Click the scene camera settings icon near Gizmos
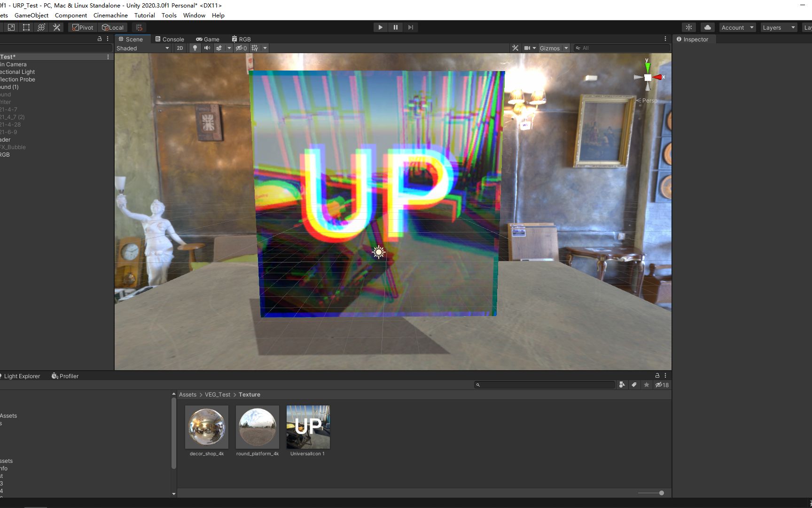The height and width of the screenshot is (508, 812). pos(527,48)
